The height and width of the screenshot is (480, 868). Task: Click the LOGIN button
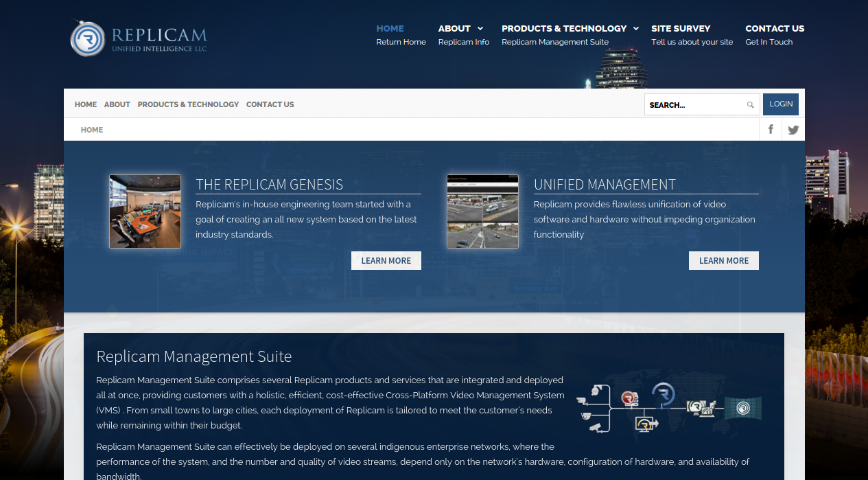(781, 104)
